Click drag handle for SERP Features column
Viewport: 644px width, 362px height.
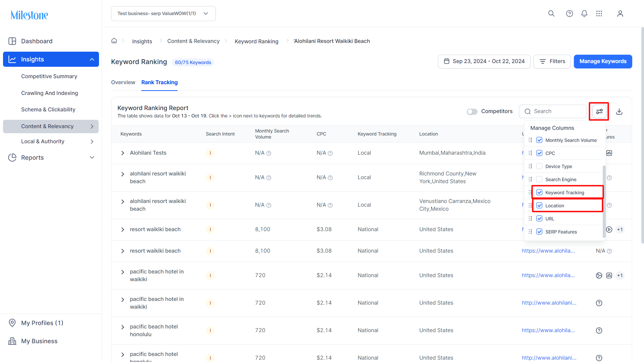coord(530,231)
